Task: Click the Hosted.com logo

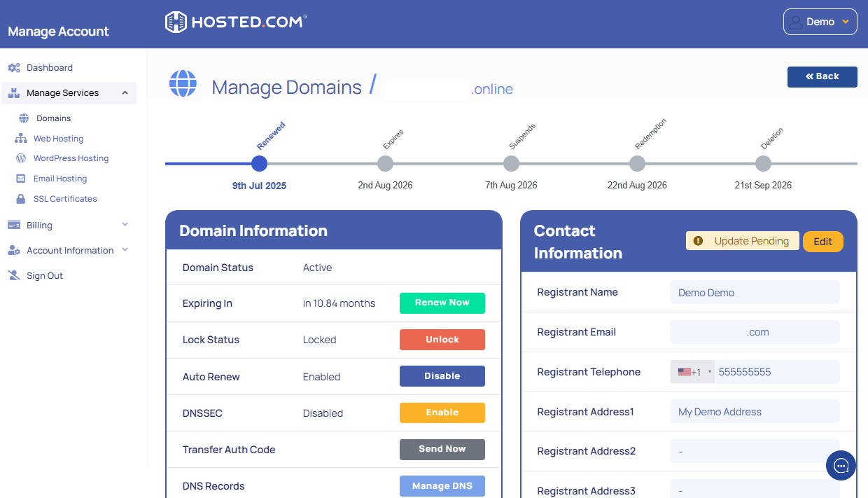Action: (234, 22)
